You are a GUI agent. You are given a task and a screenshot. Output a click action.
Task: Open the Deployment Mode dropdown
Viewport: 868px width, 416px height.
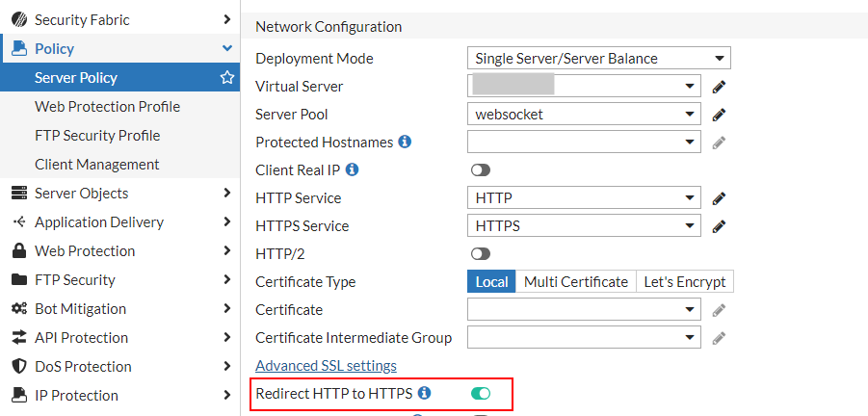click(597, 59)
